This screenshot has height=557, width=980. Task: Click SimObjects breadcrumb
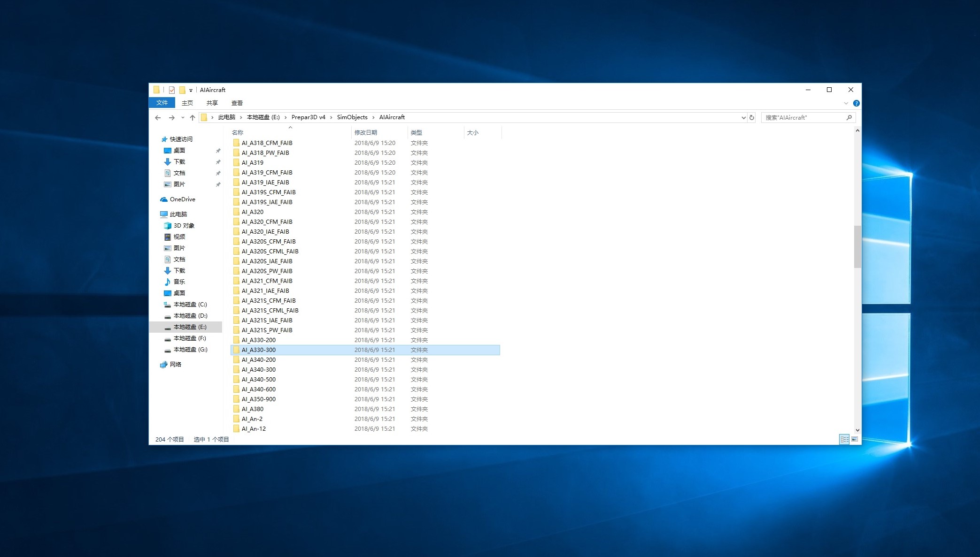[352, 117]
